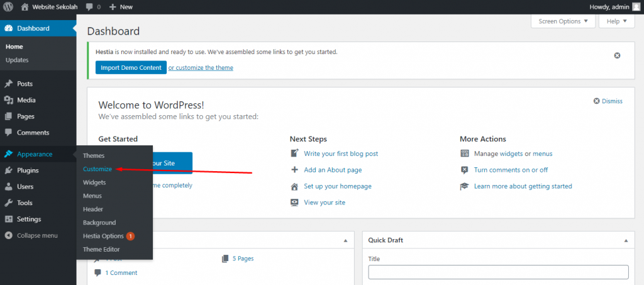
Task: Click the house icon beside Set up your homepage
Action: (294, 186)
